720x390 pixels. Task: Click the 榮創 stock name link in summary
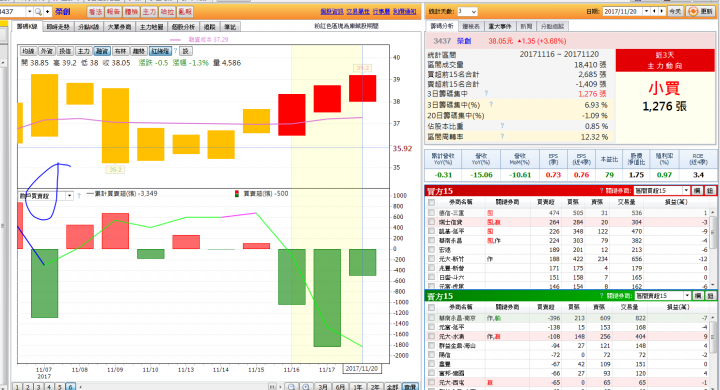464,41
